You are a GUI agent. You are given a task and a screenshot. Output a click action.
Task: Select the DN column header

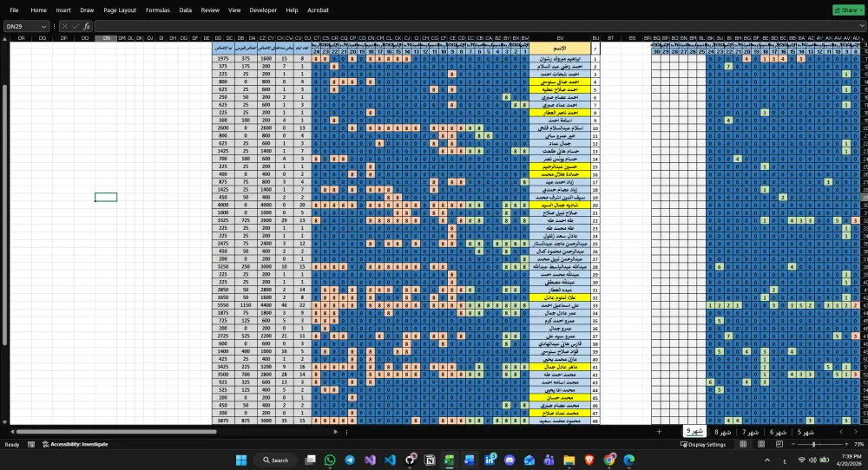tap(106, 38)
